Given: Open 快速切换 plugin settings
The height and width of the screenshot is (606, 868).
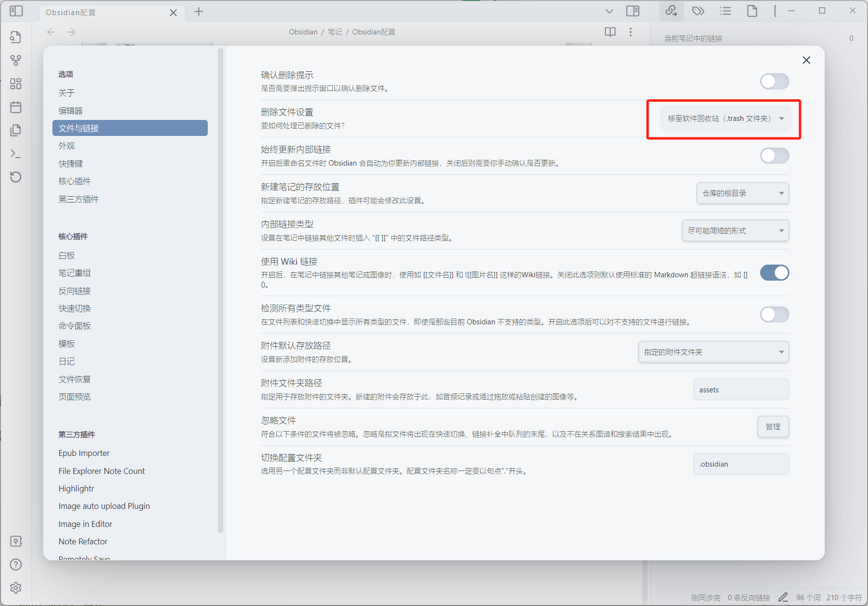Looking at the screenshot, I should 130,308.
